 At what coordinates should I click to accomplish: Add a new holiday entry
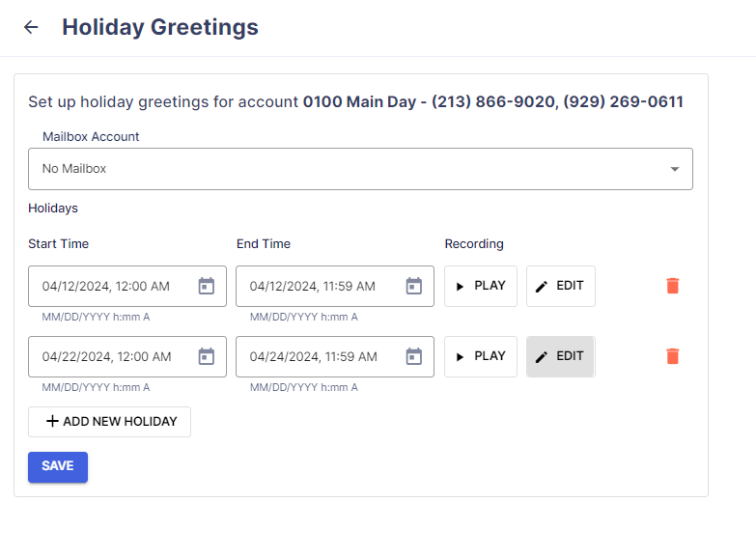pos(109,422)
